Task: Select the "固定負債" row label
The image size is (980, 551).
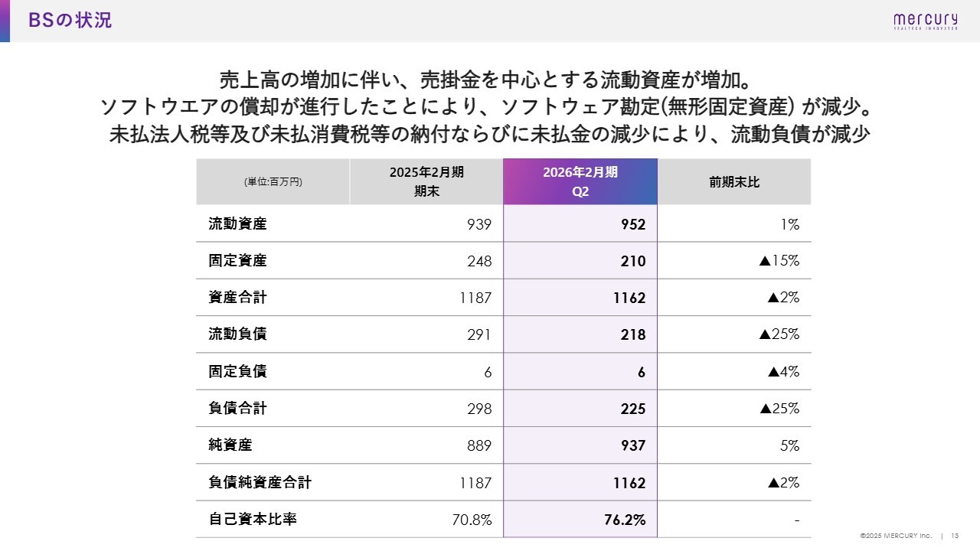Action: coord(237,372)
